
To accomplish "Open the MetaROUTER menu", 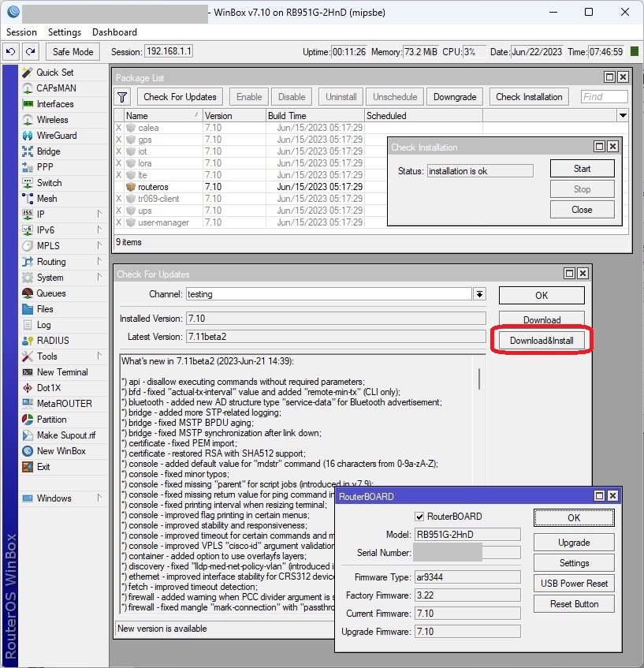I will (65, 404).
